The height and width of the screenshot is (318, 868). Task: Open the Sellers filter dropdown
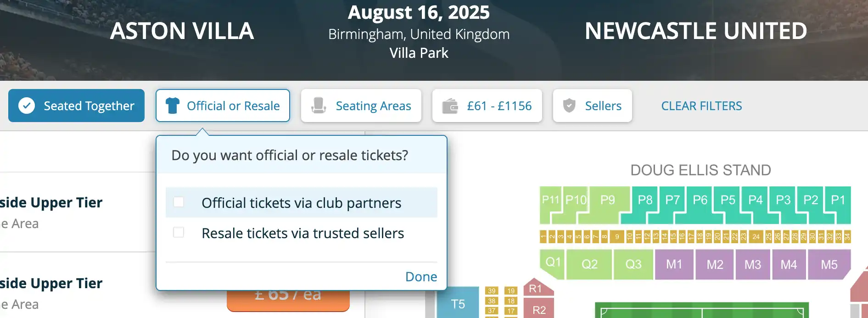[592, 106]
